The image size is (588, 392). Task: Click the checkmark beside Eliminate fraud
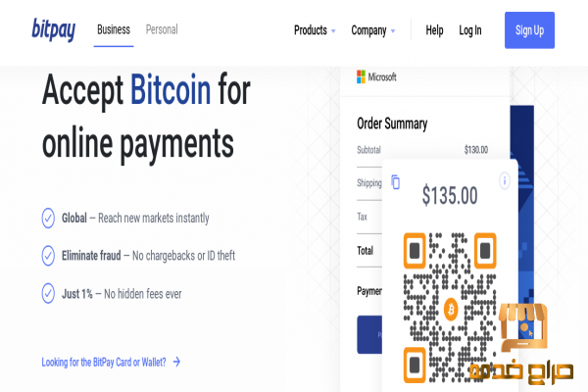click(x=48, y=255)
